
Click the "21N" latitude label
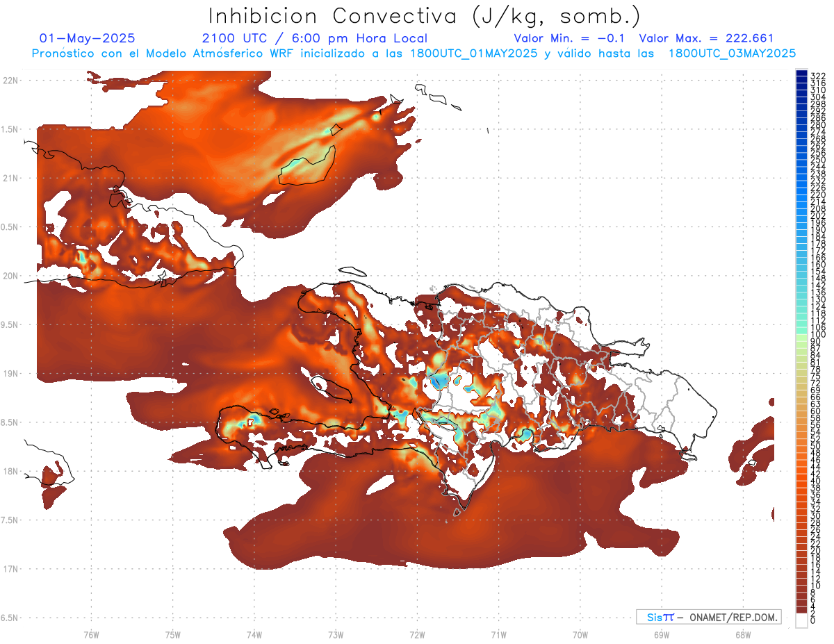point(10,178)
